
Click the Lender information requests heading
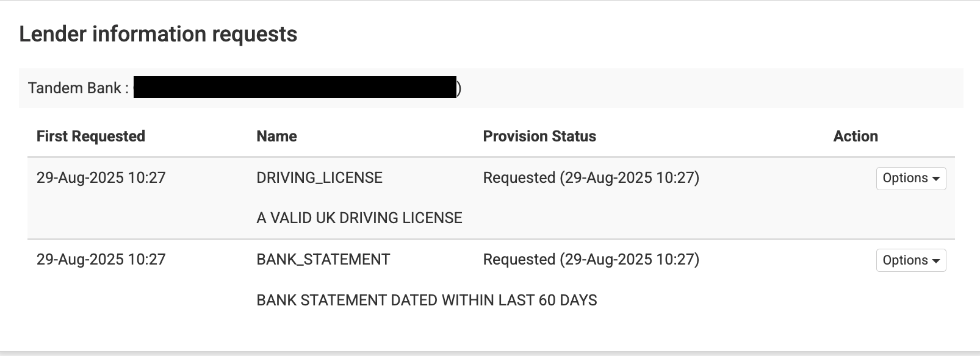[159, 34]
